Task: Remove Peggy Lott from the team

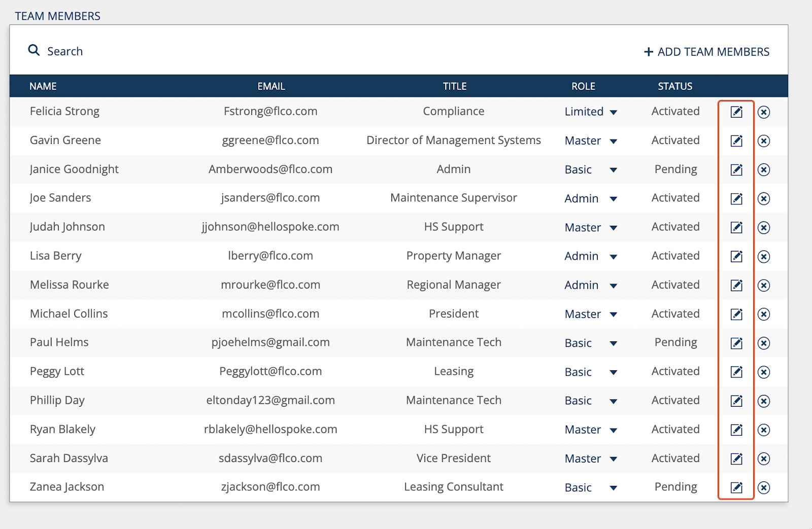Action: pyautogui.click(x=764, y=372)
